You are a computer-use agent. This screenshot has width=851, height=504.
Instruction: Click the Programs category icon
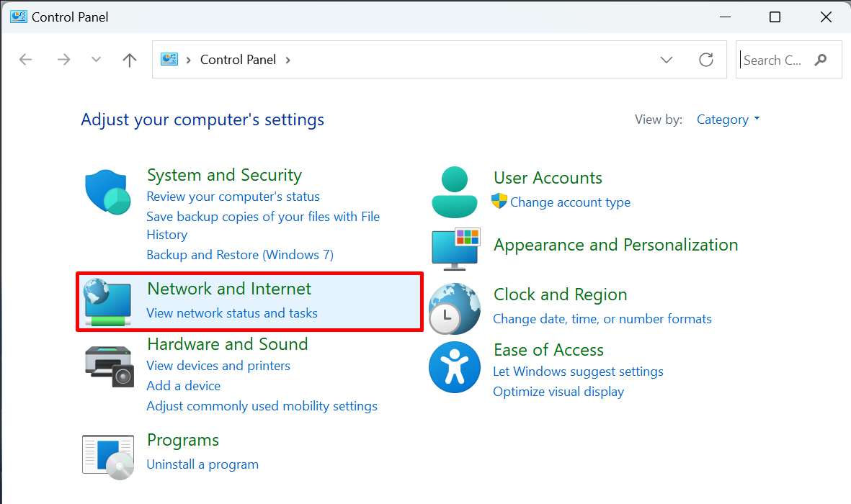pos(107,456)
